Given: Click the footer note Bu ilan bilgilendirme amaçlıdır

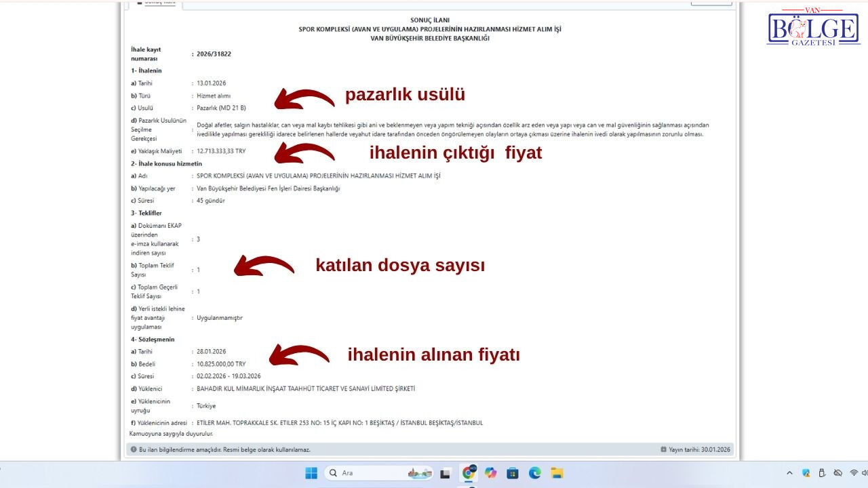Looking at the screenshot, I should pyautogui.click(x=224, y=449).
